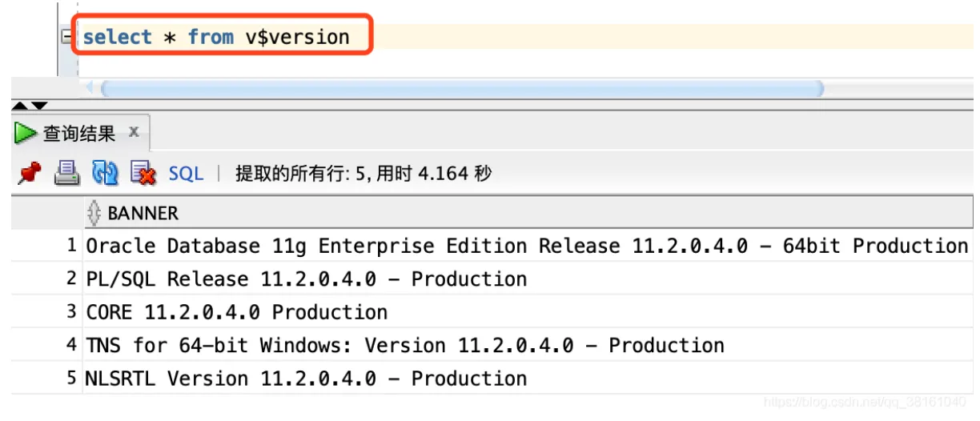This screenshot has width=980, height=421.
Task: Select the PL/SQL Release result row
Action: tap(307, 279)
